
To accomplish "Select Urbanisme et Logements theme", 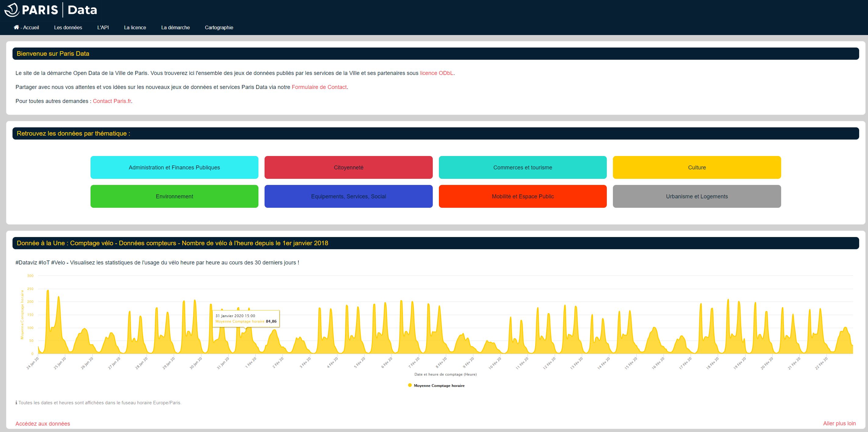I will 697,196.
